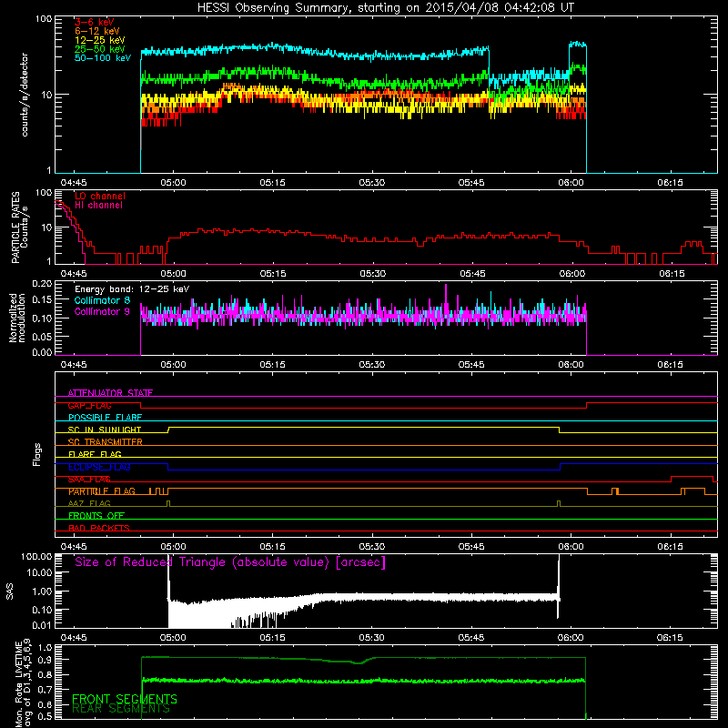The height and width of the screenshot is (728, 728).
Task: Click the BAD_PACKETS flag label
Action: (x=99, y=528)
